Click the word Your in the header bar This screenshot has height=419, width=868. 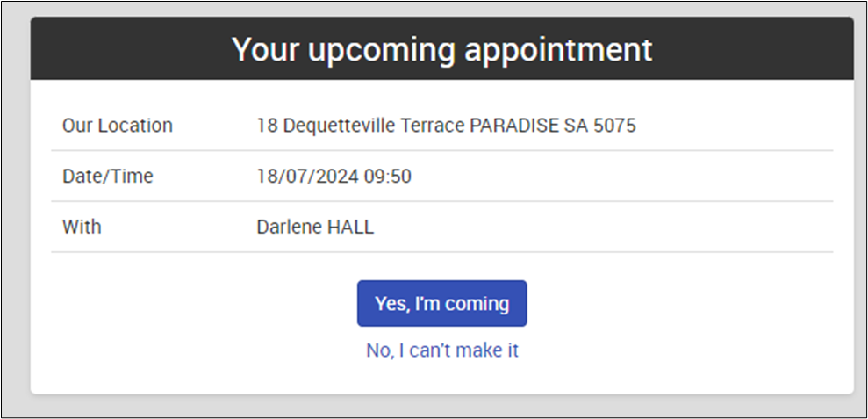tap(265, 49)
